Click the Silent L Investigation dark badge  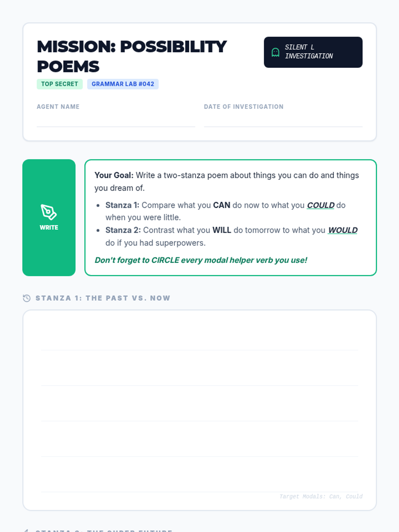pos(313,52)
